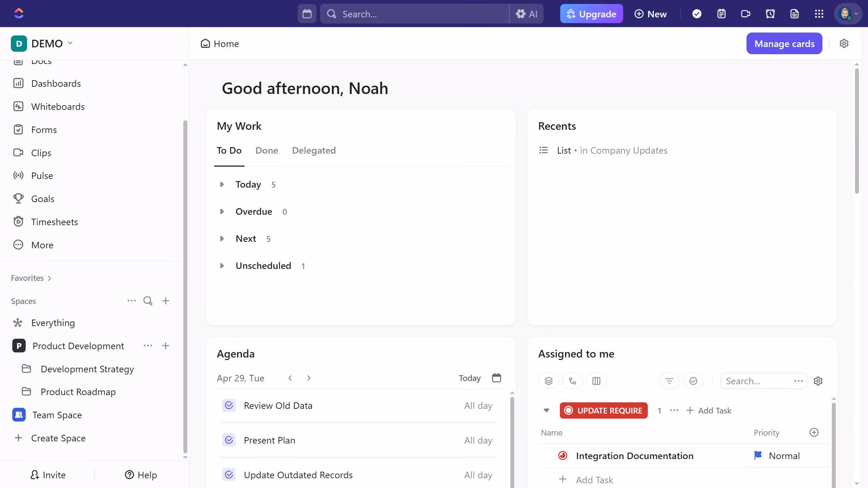The height and width of the screenshot is (488, 868).
Task: Jump to Today in Agenda
Action: coord(469,378)
